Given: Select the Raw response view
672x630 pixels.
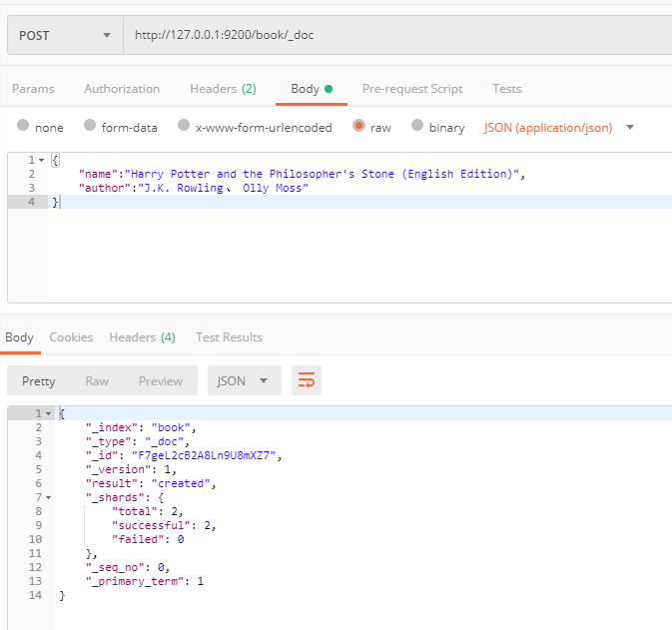Looking at the screenshot, I should [x=97, y=381].
